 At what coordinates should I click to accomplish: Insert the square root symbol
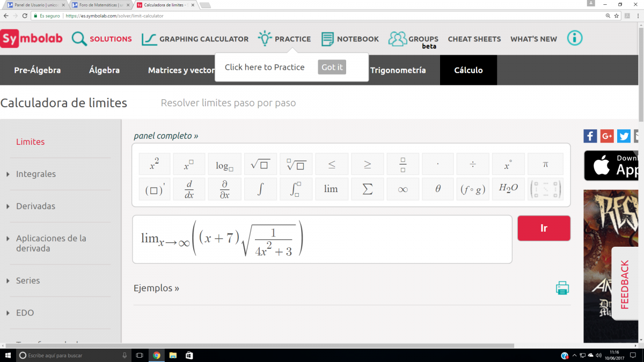click(x=260, y=165)
